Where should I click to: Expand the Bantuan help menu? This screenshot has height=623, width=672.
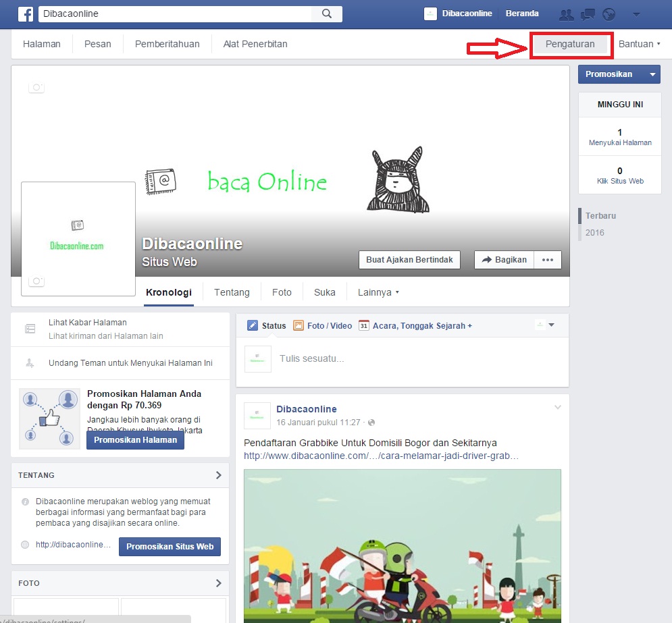pyautogui.click(x=640, y=44)
